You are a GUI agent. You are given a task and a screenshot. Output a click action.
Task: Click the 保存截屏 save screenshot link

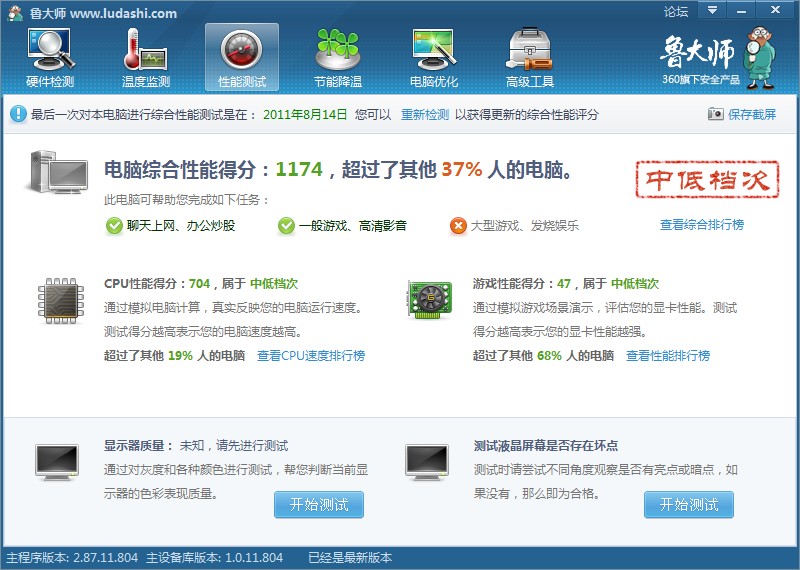pos(752,114)
